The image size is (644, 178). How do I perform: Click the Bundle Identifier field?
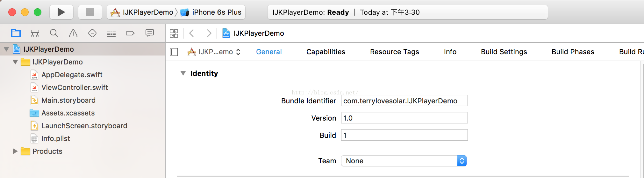tap(404, 101)
